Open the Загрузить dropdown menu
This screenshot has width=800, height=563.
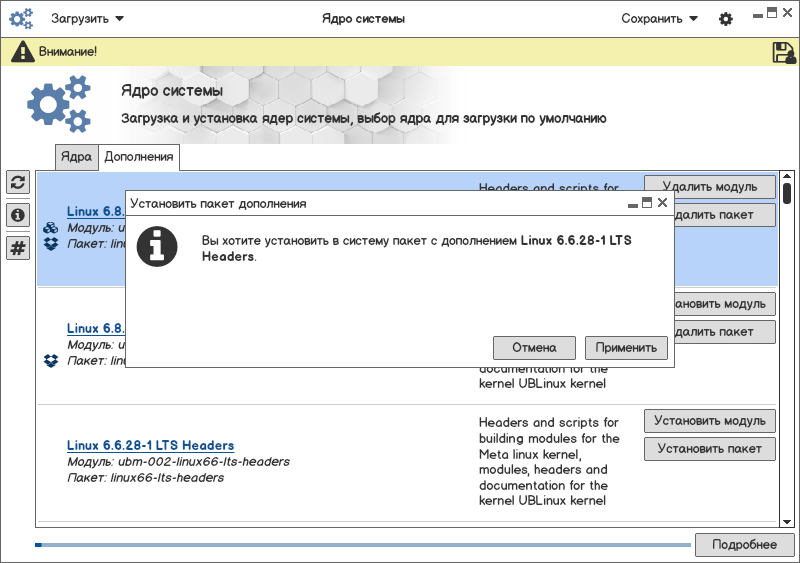[x=87, y=19]
